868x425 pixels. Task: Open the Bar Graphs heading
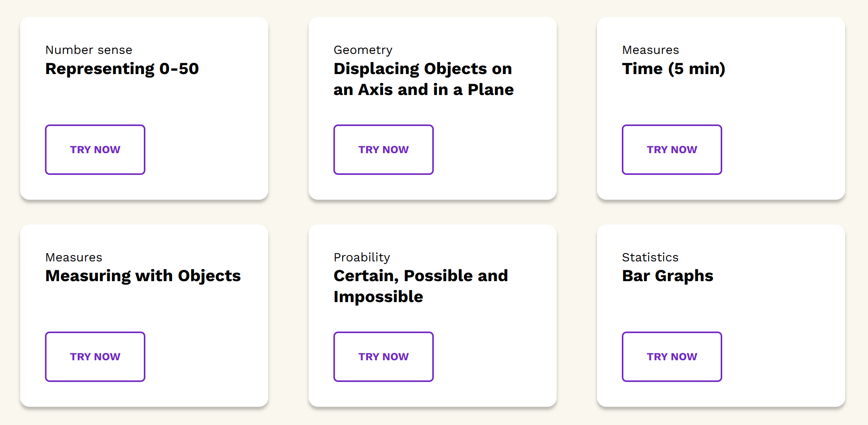668,276
